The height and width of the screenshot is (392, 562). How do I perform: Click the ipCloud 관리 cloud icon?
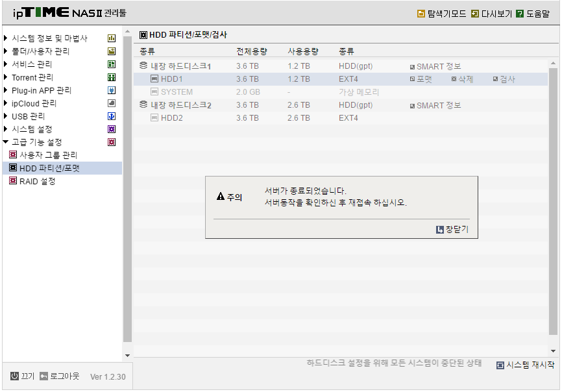click(112, 103)
